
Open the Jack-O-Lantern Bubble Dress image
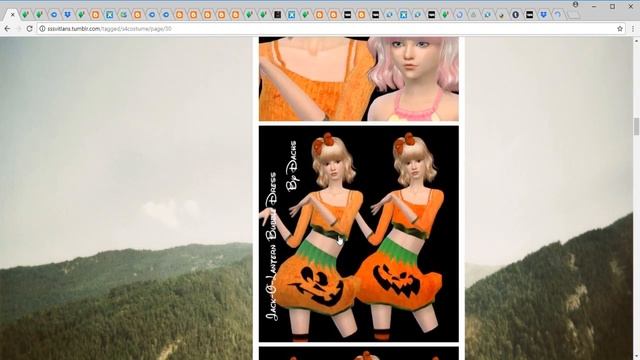[359, 234]
